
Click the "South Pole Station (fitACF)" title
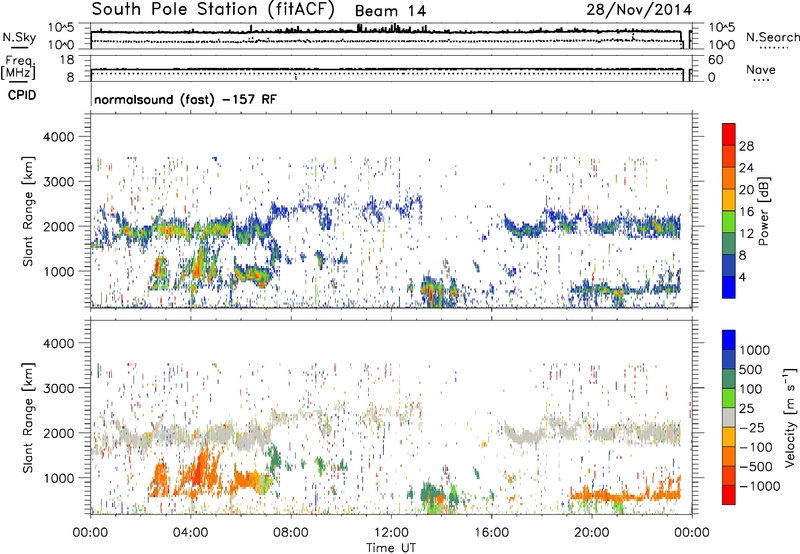(x=213, y=9)
